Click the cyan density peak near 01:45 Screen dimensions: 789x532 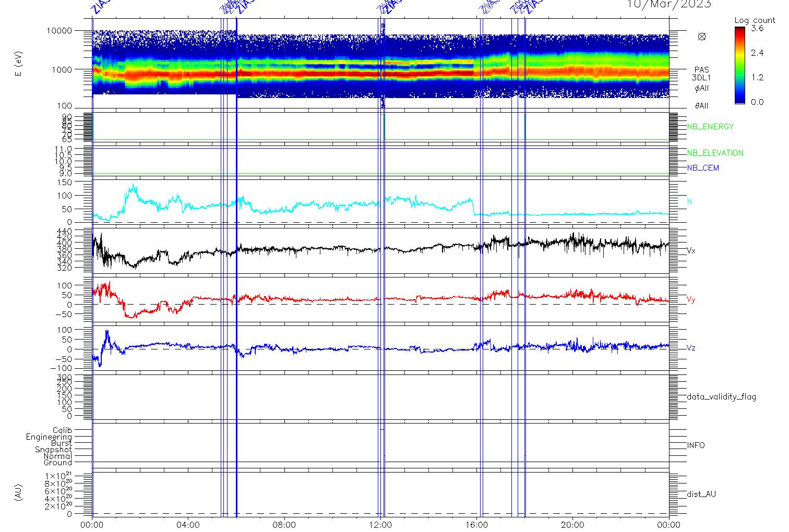click(x=134, y=186)
